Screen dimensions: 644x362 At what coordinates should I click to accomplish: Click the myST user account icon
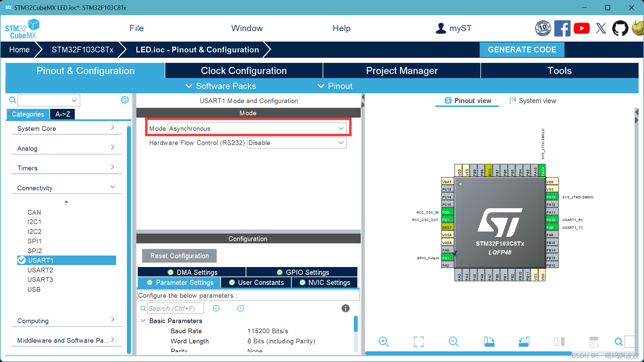coord(441,28)
